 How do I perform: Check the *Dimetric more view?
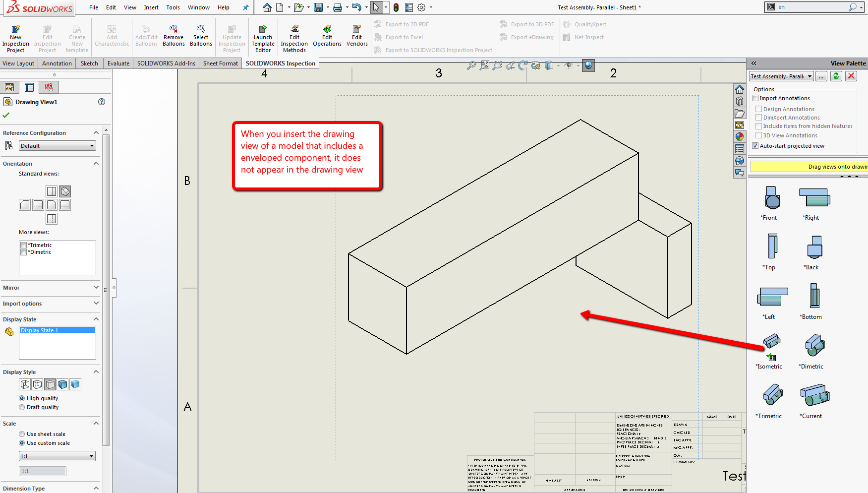23,252
